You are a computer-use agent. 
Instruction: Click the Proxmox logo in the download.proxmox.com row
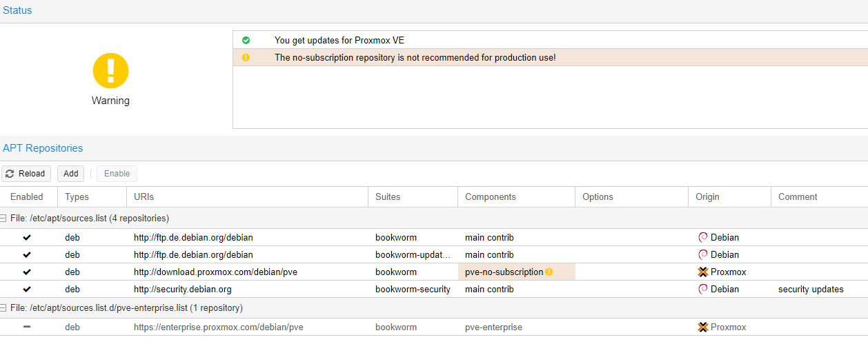point(703,272)
